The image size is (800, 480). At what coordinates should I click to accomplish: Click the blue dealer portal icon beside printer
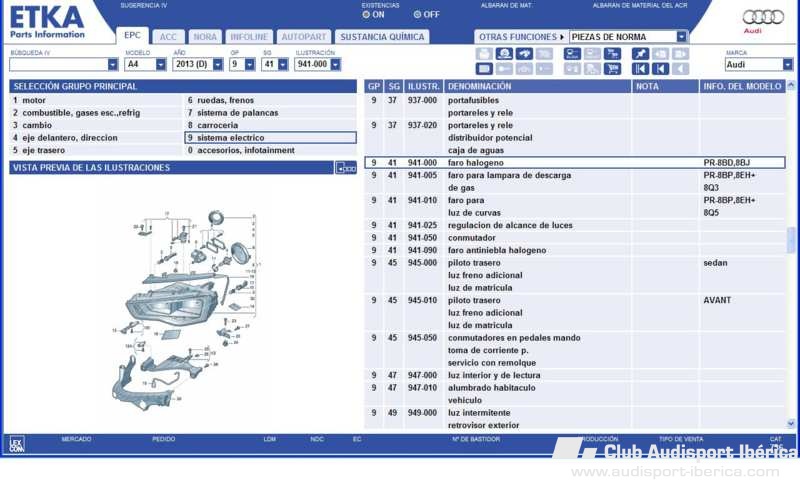coord(504,54)
